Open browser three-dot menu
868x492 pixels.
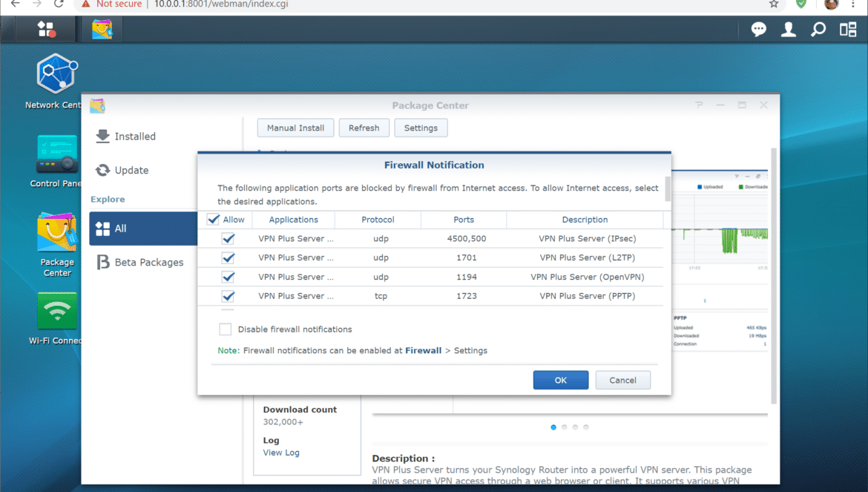[853, 4]
